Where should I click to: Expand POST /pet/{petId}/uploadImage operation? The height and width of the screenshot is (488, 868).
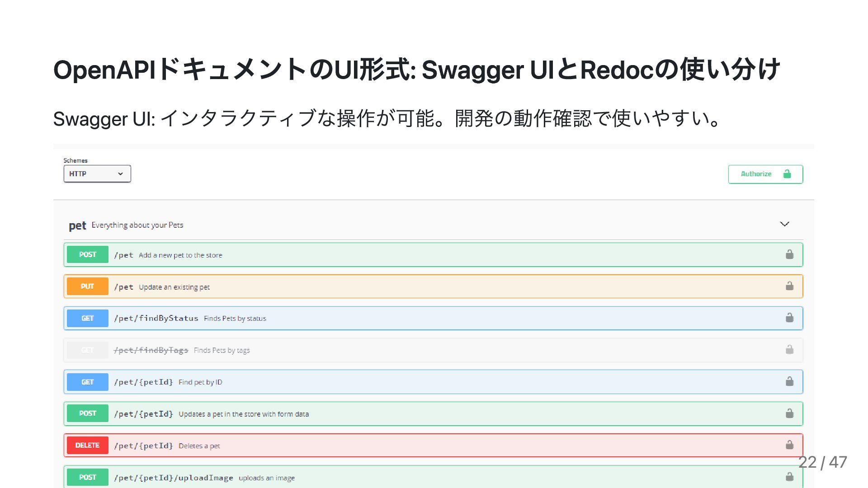point(433,477)
